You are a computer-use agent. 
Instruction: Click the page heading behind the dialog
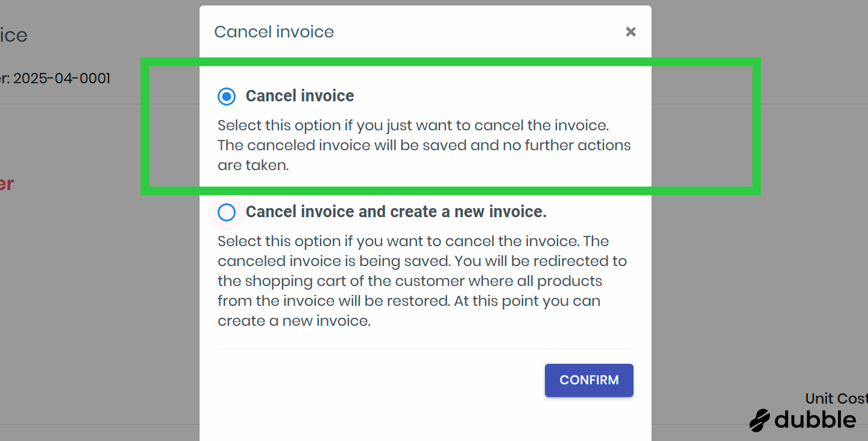13,35
